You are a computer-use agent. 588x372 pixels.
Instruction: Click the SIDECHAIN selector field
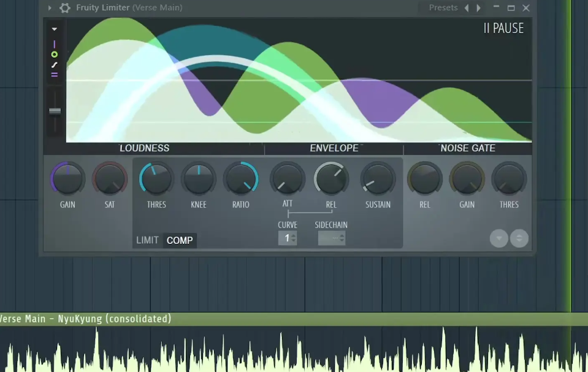pyautogui.click(x=332, y=238)
